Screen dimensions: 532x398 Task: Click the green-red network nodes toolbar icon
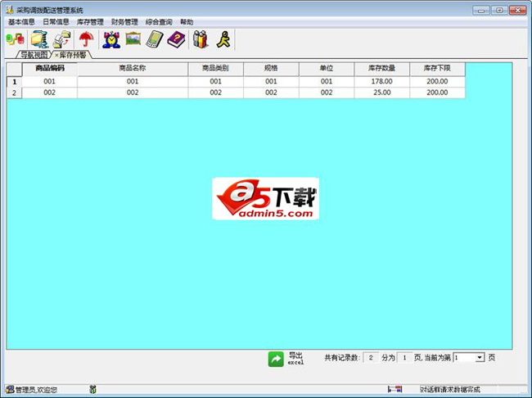(x=16, y=40)
